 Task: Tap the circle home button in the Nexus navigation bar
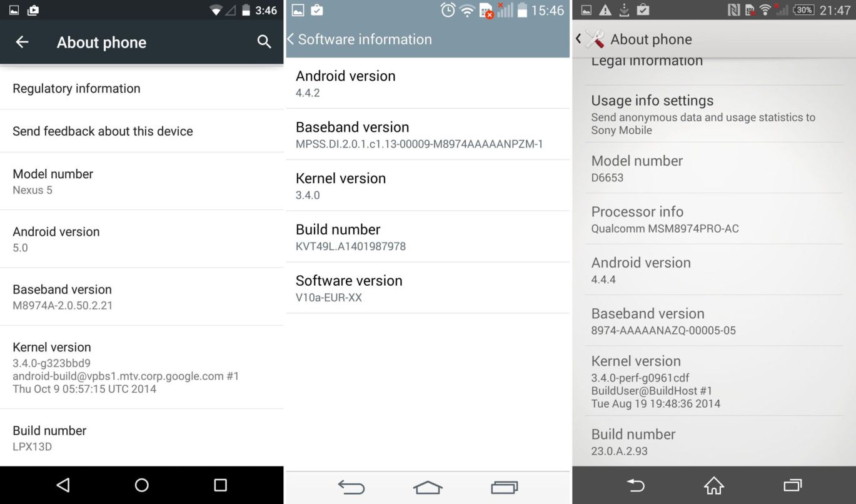142,485
